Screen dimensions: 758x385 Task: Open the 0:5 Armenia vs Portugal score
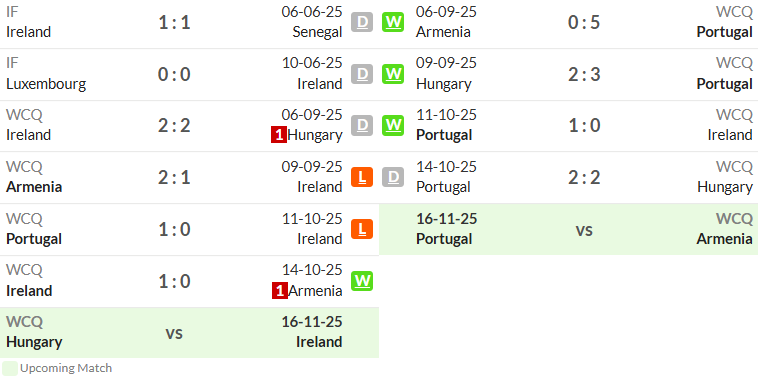[584, 22]
